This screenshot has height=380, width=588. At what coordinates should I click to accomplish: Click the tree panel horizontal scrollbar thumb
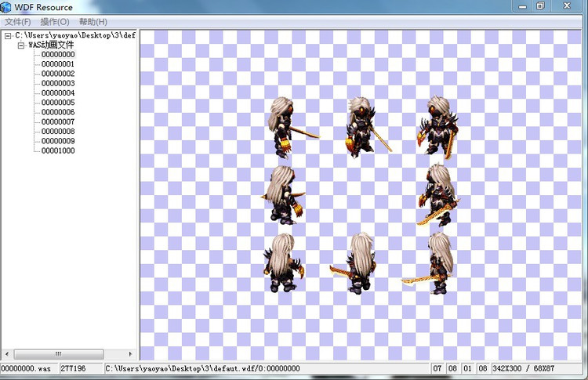[x=59, y=354]
